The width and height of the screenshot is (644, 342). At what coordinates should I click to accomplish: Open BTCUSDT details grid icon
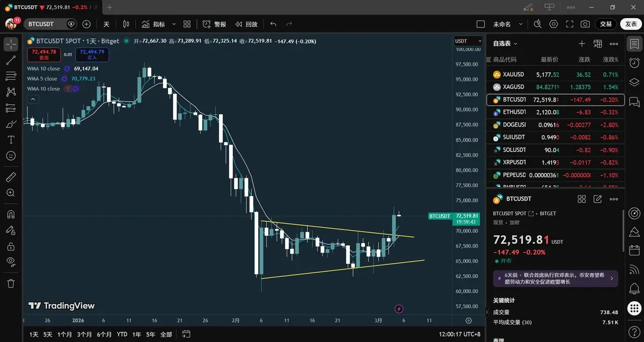[x=582, y=199]
